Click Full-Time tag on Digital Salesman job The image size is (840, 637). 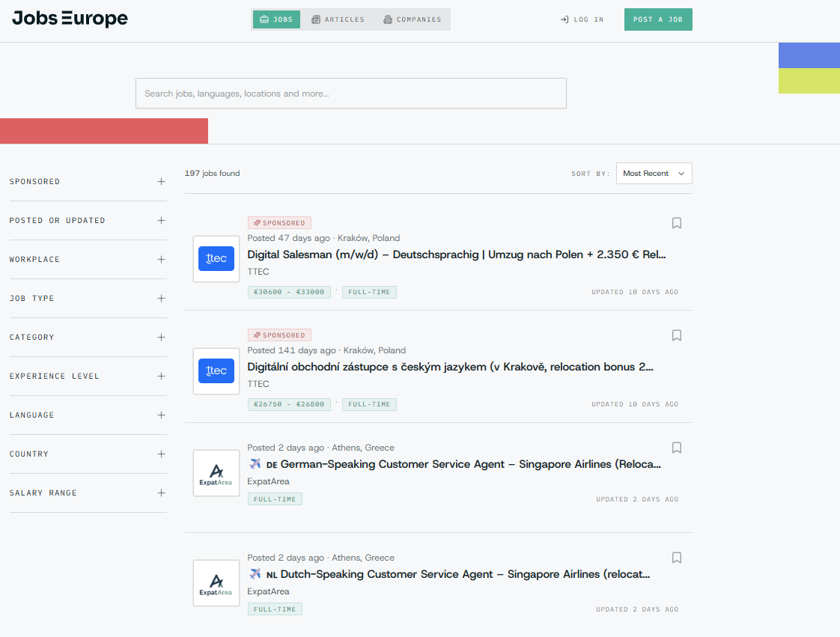369,292
